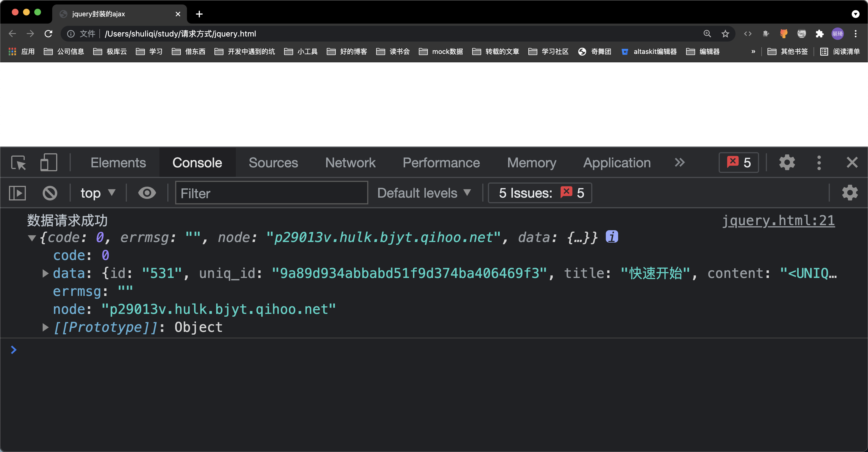Viewport: 868px width, 452px height.
Task: Switch to the Performance tab
Action: [x=441, y=163]
